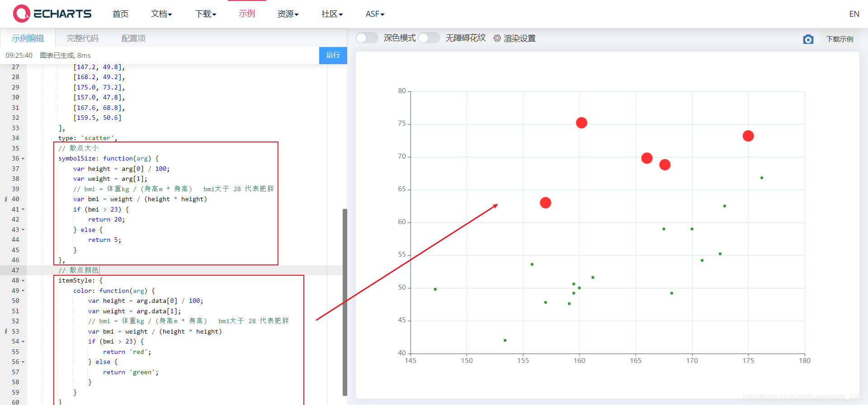Toggle the 无障碍花纹 pattern switch
The width and height of the screenshot is (868, 405).
(429, 38)
